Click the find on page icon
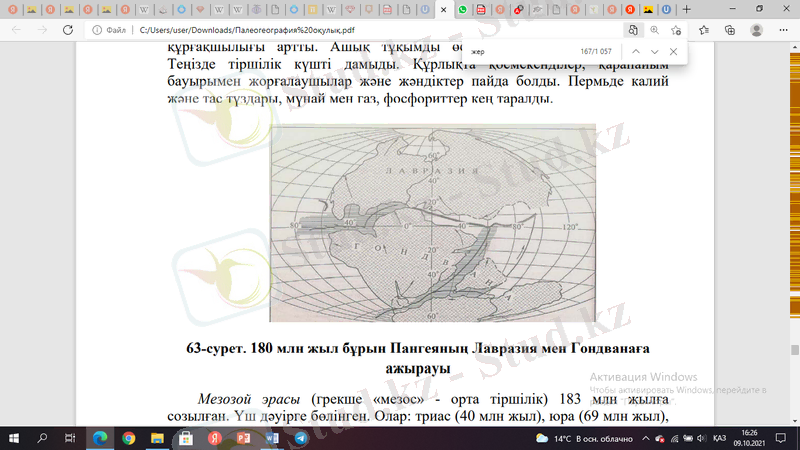The width and height of the screenshot is (800, 450). [633, 30]
